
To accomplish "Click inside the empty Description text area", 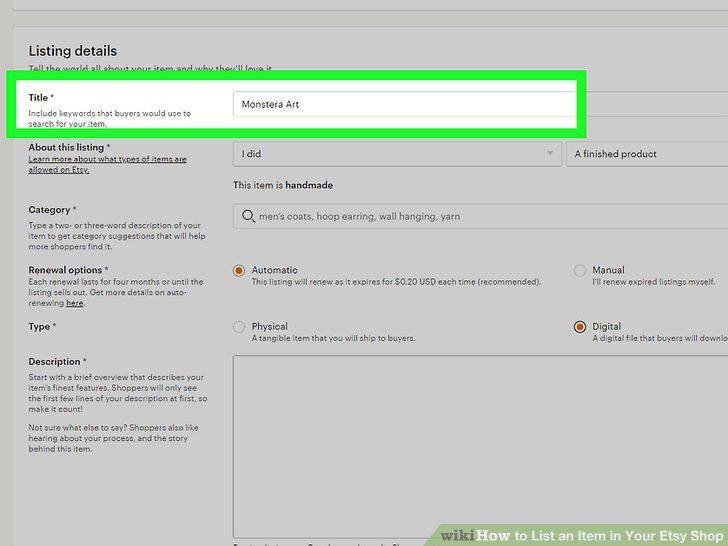I will [x=480, y=447].
